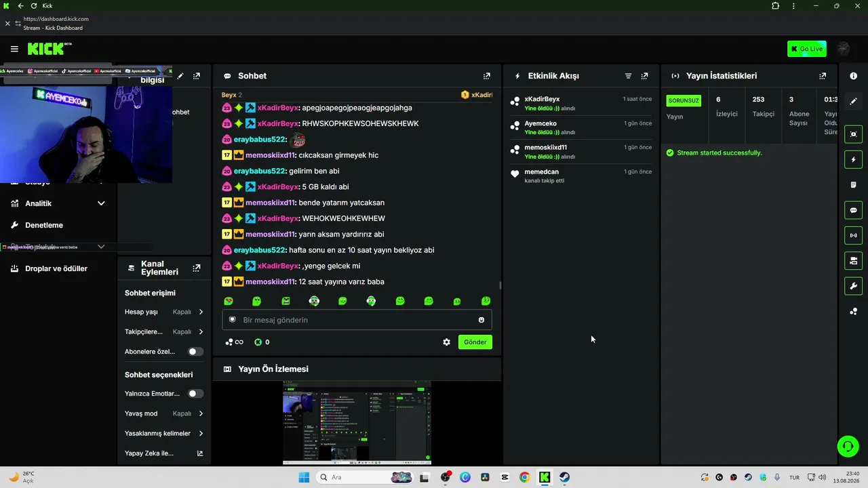This screenshot has width=868, height=488.
Task: Toggle the wrench channel actions widget in right sidebar
Action: pyautogui.click(x=853, y=286)
